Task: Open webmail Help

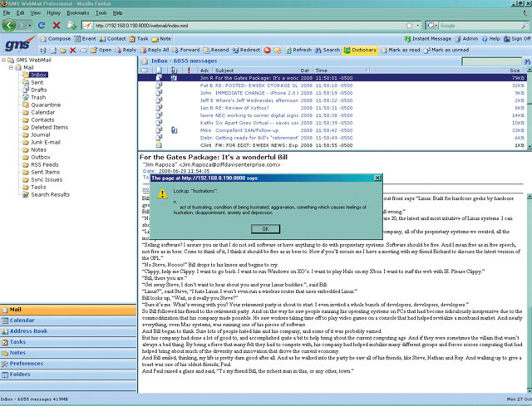Action: click(x=490, y=39)
